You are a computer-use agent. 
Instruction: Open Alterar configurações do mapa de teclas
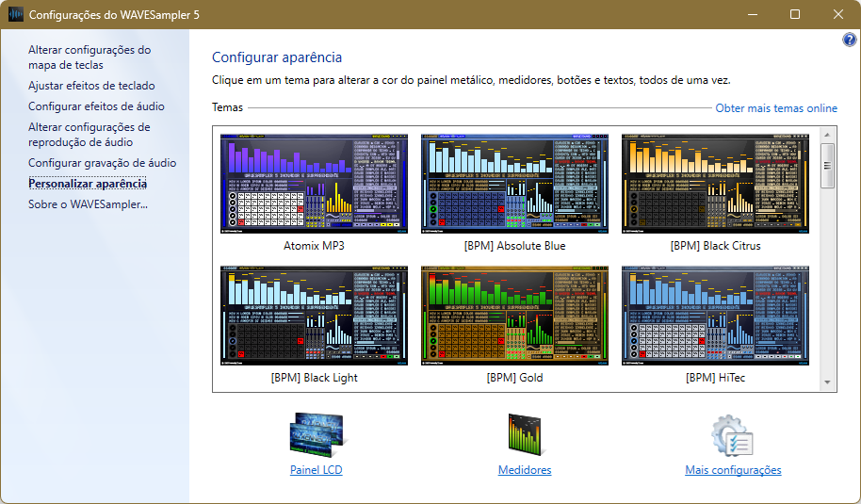click(x=89, y=57)
